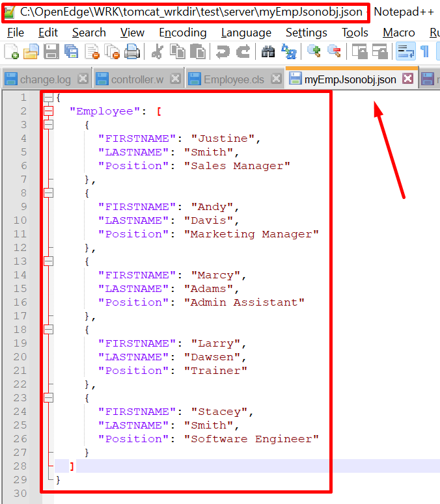The image size is (440, 504).
Task: Click the Cut scissors icon
Action: tap(157, 51)
